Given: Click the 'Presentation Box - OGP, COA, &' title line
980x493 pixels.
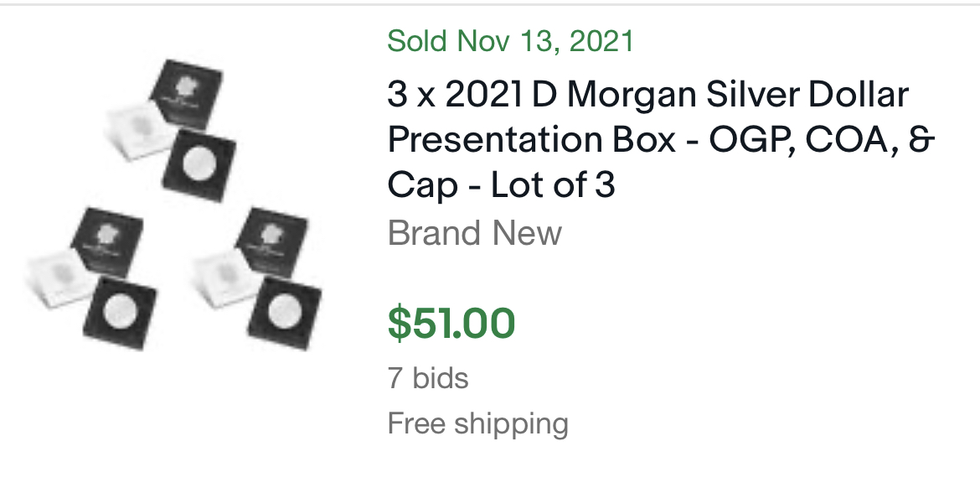Looking at the screenshot, I should click(660, 140).
